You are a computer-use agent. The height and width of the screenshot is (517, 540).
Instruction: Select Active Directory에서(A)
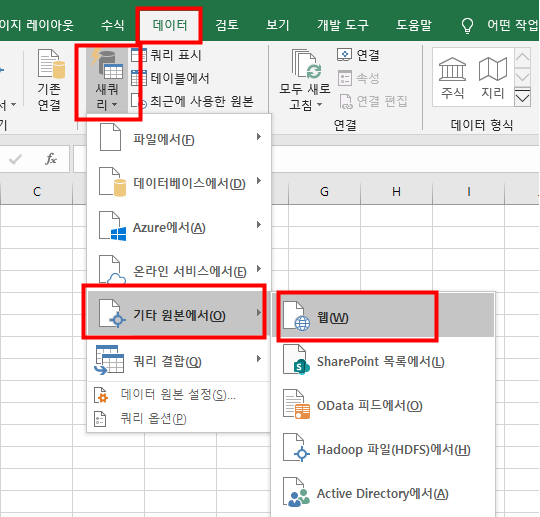pos(383,493)
